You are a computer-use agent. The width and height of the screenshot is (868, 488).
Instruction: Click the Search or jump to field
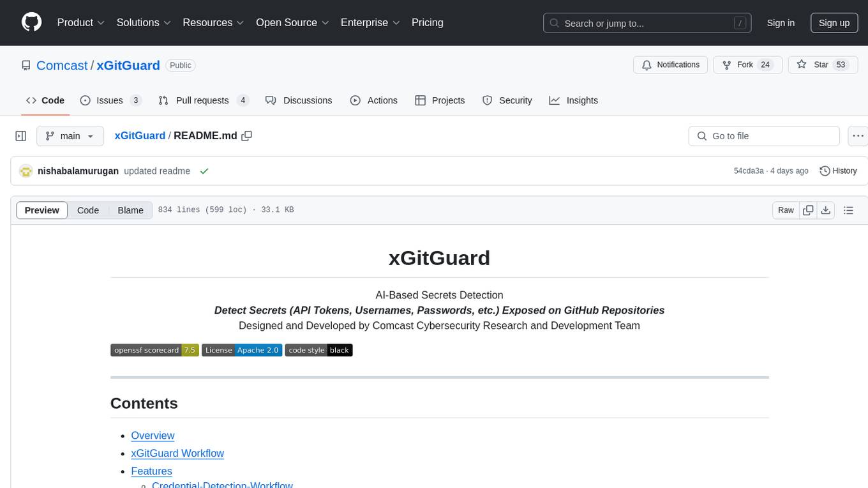tap(648, 23)
